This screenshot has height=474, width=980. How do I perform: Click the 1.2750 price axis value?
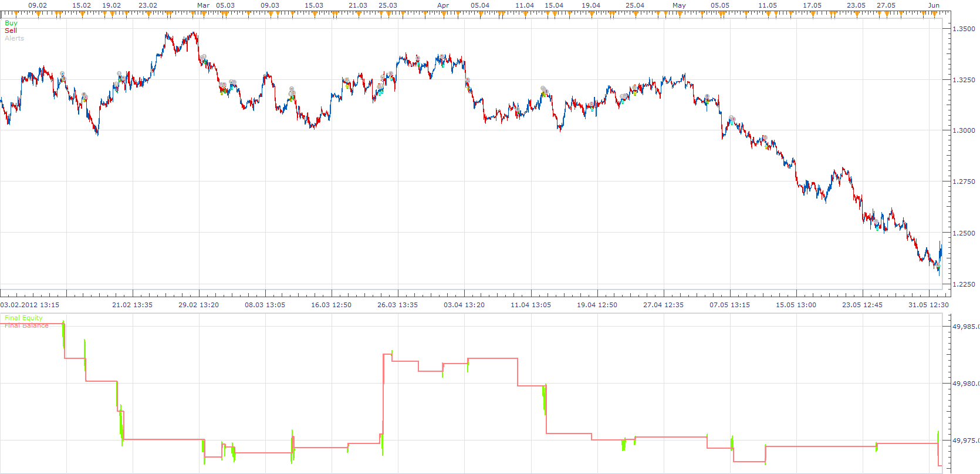964,181
